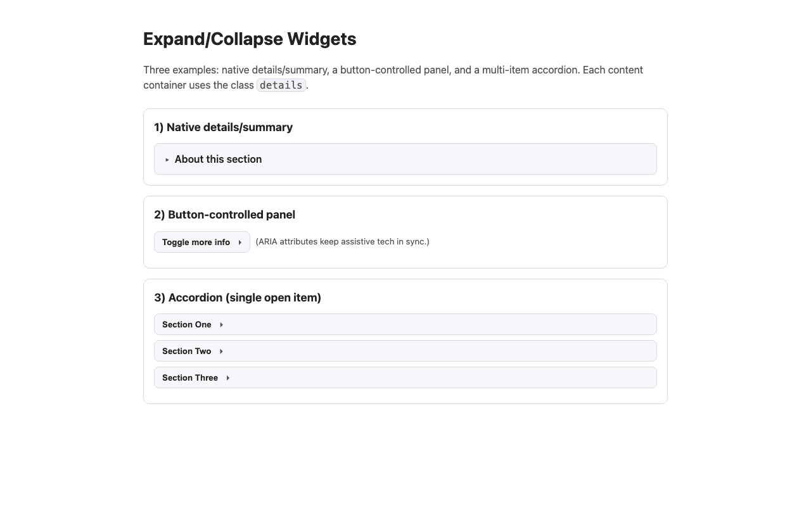Click the chevron next to Section Two
This screenshot has width=811, height=532.
[x=221, y=351]
